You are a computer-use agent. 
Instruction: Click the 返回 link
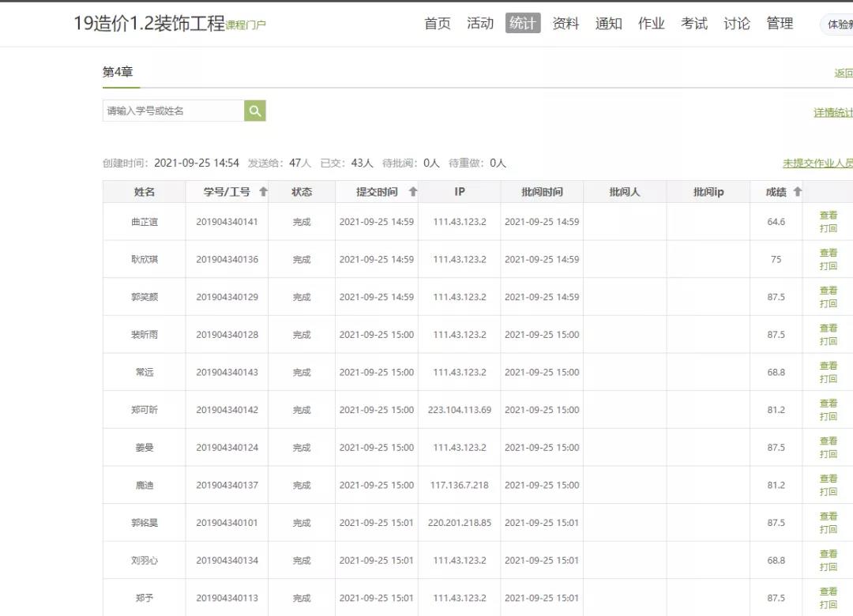click(843, 73)
